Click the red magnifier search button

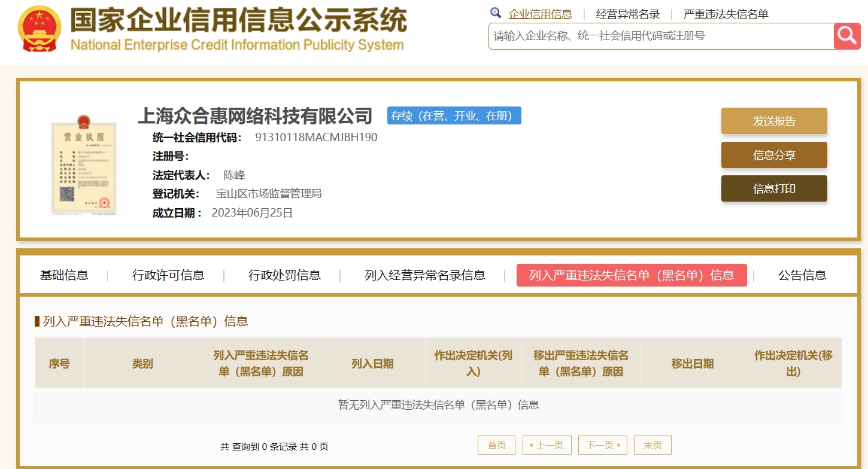click(847, 36)
